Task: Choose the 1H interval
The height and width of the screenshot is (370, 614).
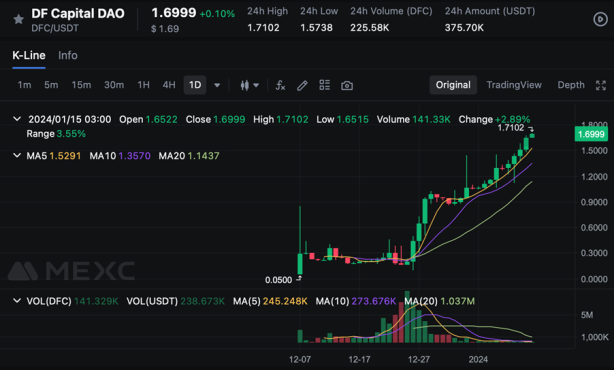Action: tap(143, 85)
